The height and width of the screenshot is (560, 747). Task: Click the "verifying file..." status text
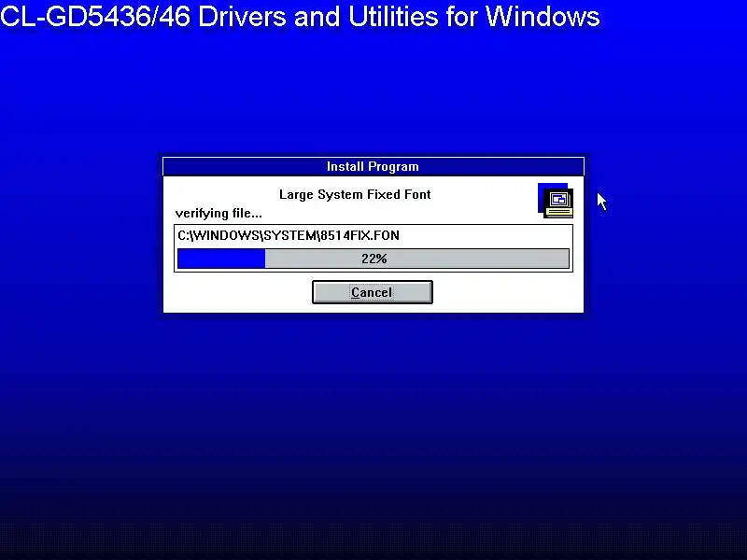218,214
